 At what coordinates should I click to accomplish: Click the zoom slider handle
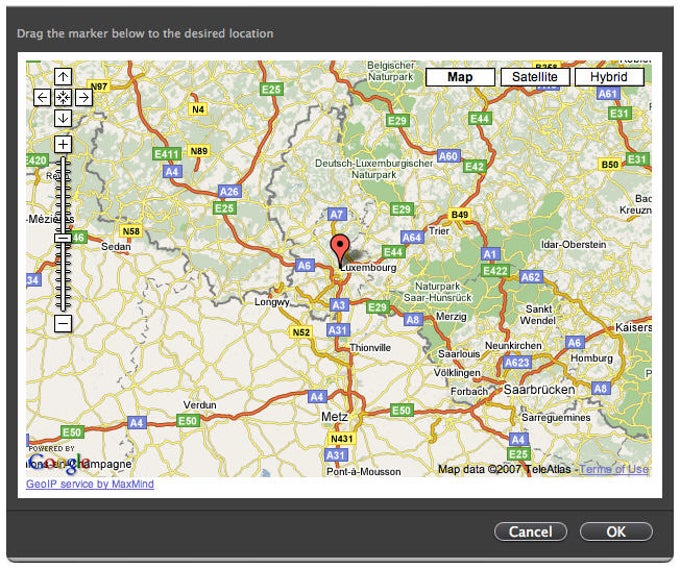click(63, 238)
